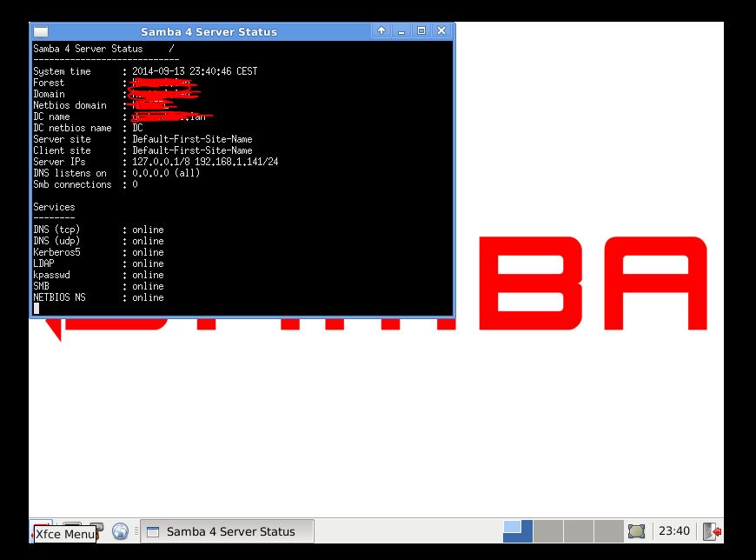Viewport: 756px width, 560px height.
Task: Click the first 'Default-First-Site-Name' value for Server site
Action: point(192,139)
